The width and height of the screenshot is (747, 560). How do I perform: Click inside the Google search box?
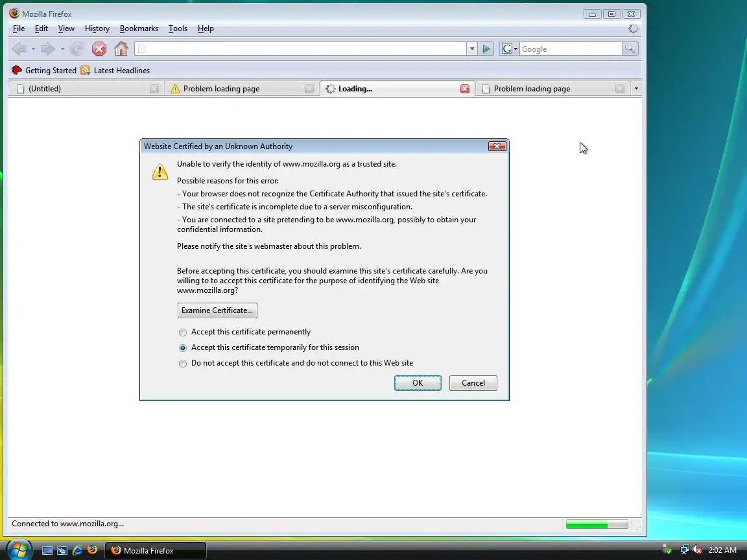(x=570, y=49)
